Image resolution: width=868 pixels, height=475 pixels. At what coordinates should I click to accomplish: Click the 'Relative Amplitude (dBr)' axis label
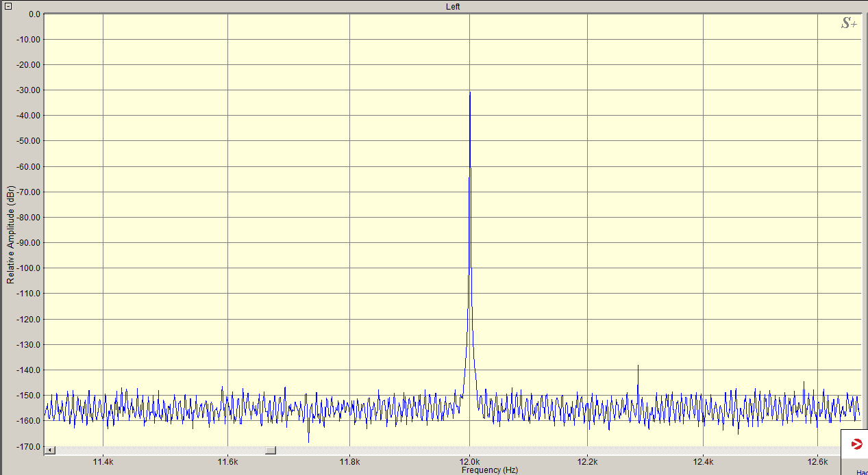[10, 234]
